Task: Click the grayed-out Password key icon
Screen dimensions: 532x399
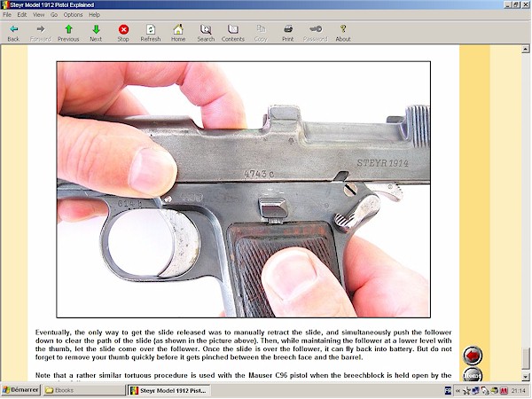Action: (x=315, y=34)
